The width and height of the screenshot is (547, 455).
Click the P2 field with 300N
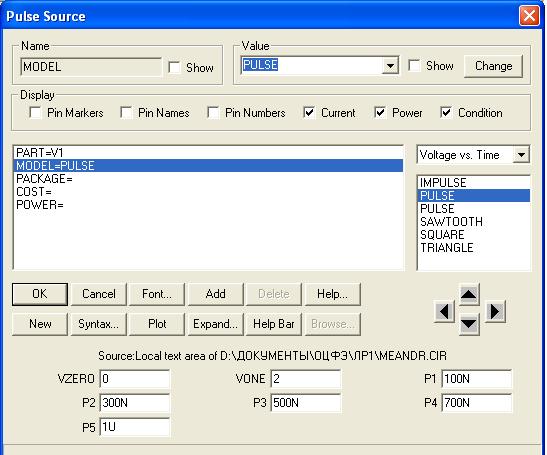coord(135,403)
